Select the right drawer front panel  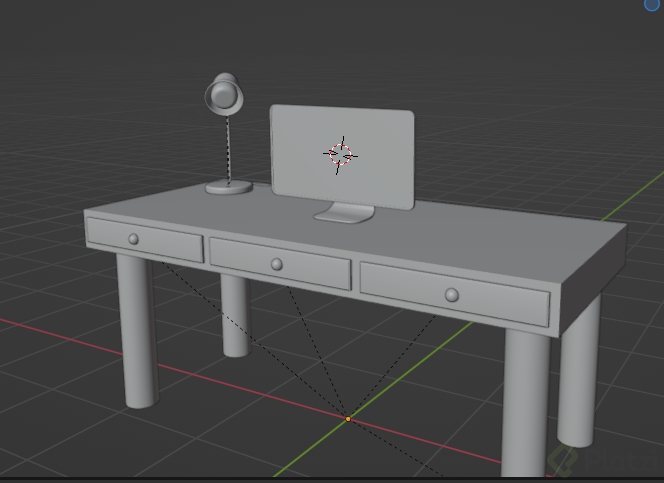tap(454, 294)
